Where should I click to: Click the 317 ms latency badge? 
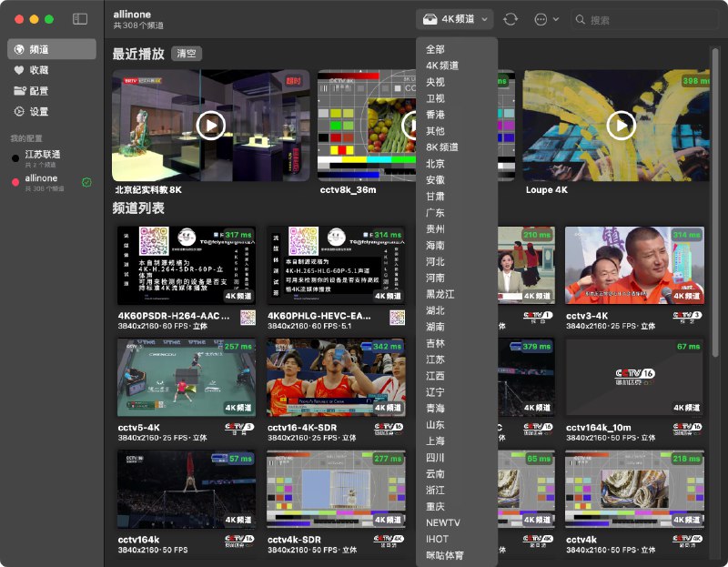point(238,235)
